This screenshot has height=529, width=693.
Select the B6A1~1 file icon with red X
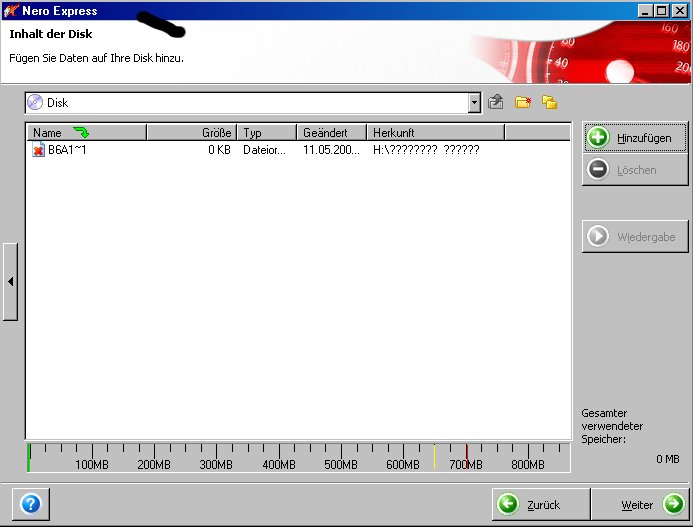(38, 150)
